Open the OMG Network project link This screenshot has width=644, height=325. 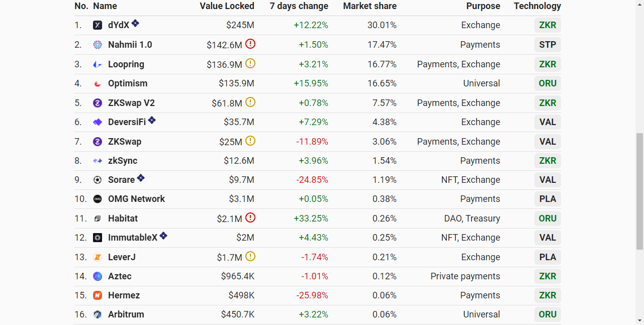point(136,199)
